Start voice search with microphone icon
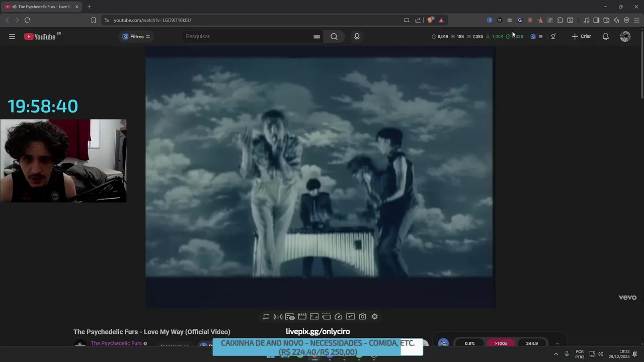Screen dimensions: 644x362 click(x=357, y=36)
